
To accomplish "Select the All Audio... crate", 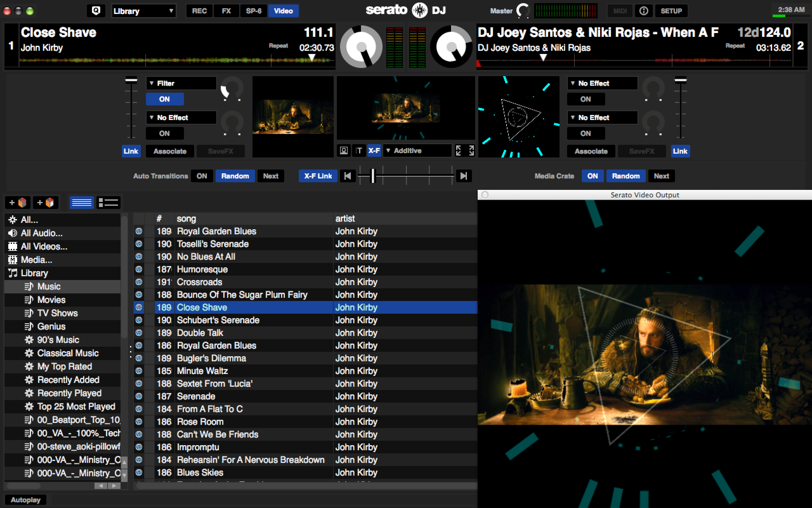I will [62, 233].
